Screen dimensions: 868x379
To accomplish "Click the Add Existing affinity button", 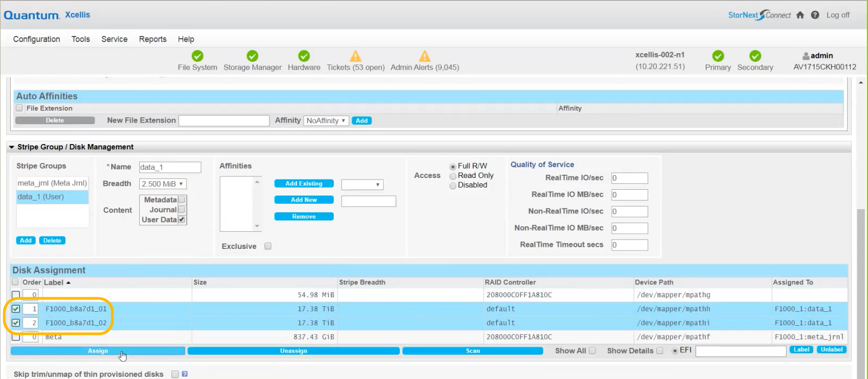I will click(x=304, y=184).
